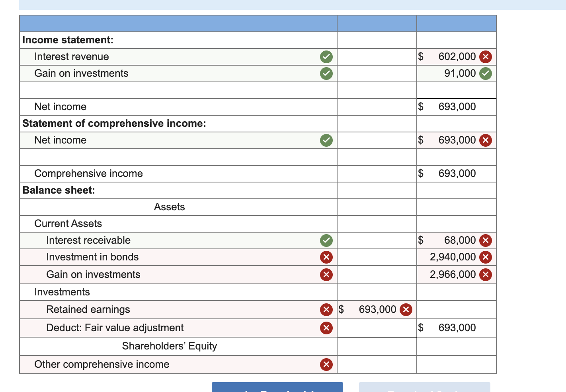The height and width of the screenshot is (392, 566).
Task: Click the Current Assets label
Action: tap(68, 224)
